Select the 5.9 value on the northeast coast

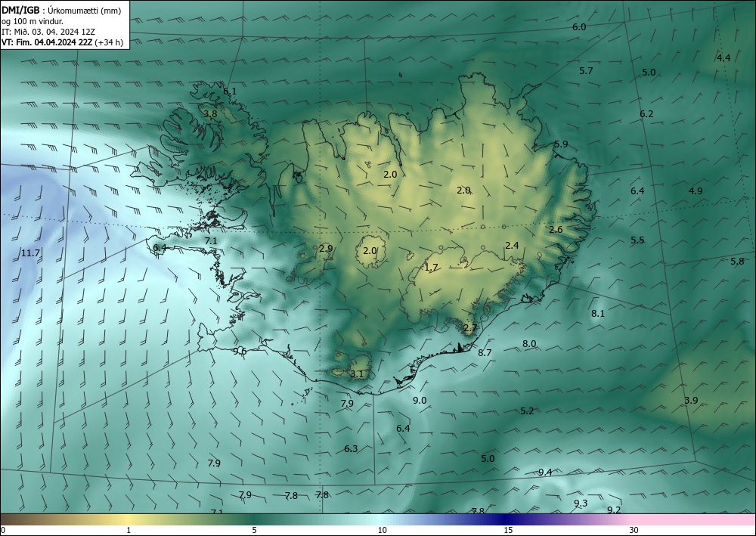(x=561, y=144)
